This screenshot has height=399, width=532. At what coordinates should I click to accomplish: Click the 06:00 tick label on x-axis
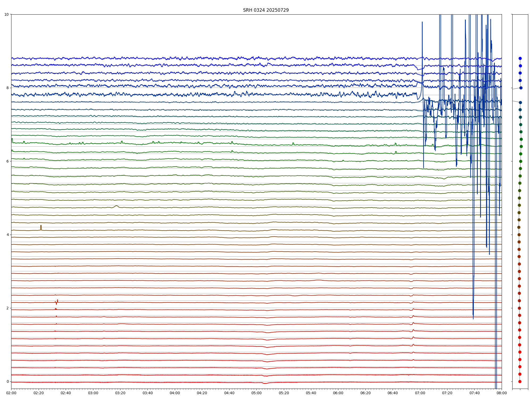pos(338,393)
